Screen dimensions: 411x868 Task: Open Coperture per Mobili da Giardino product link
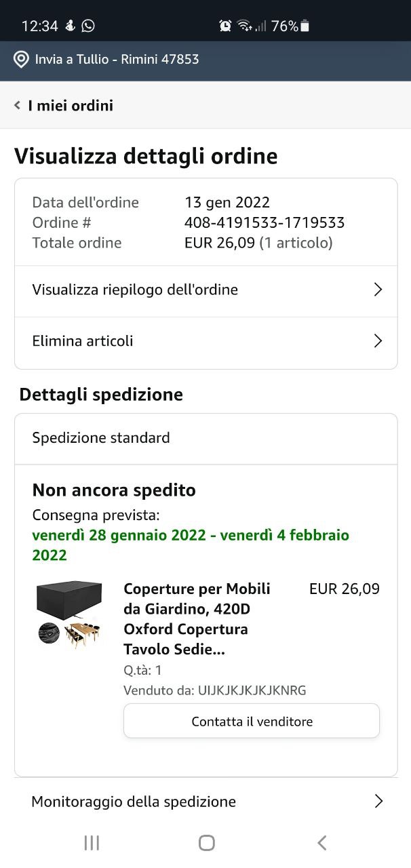click(x=197, y=618)
